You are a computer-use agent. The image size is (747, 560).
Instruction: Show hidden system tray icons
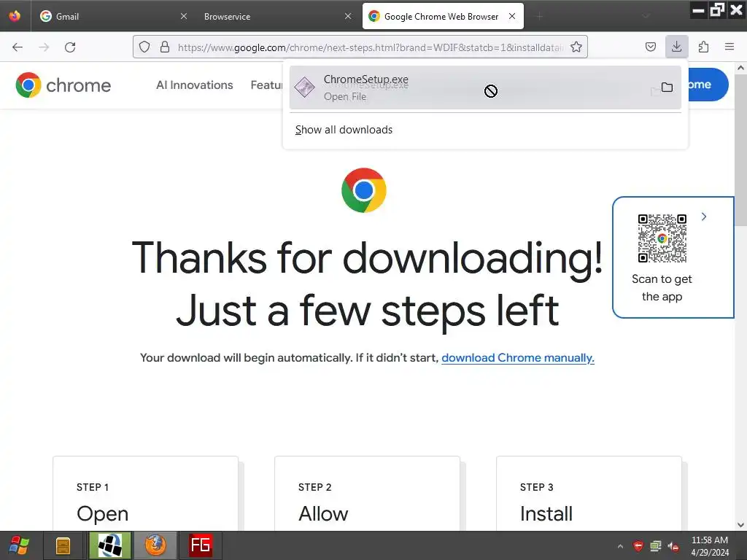(620, 546)
